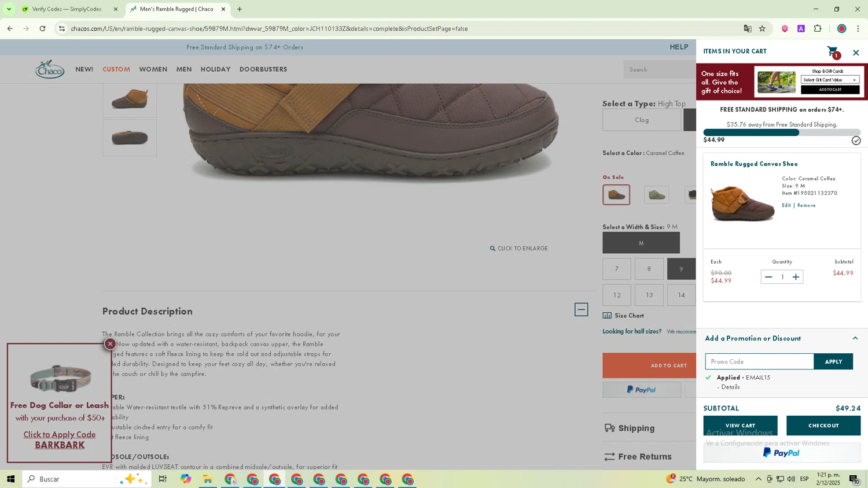View promo Details under EMAIL15
Viewport: 868px width, 488px height.
730,387
